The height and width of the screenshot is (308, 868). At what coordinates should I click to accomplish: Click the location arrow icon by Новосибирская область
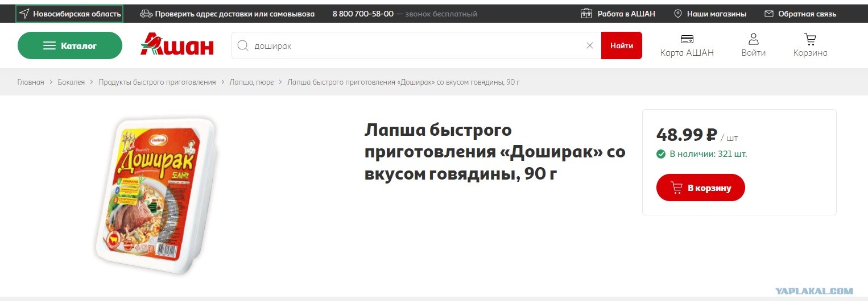(x=24, y=14)
